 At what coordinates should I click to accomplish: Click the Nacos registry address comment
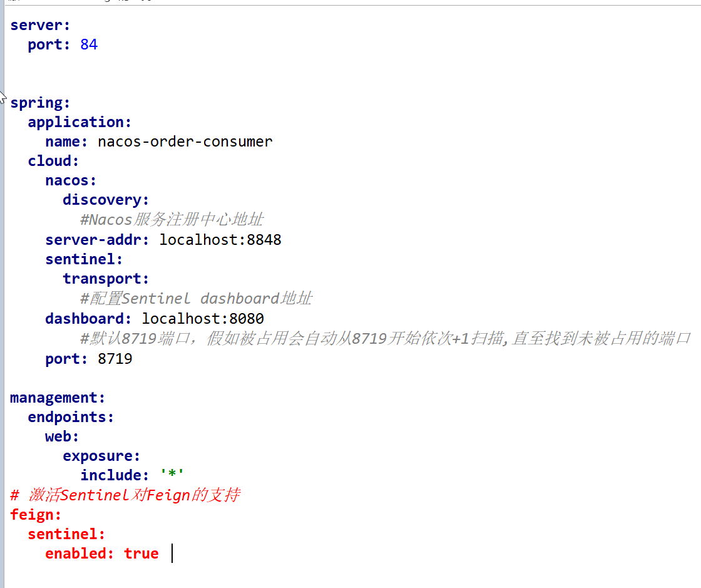172,220
